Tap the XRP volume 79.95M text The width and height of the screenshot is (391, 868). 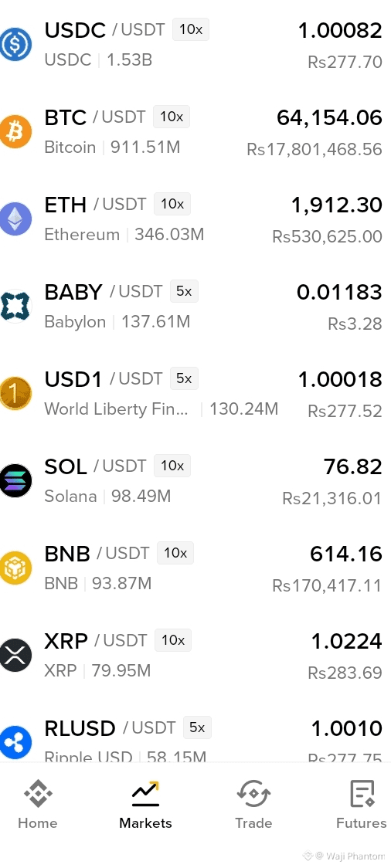coord(121,671)
